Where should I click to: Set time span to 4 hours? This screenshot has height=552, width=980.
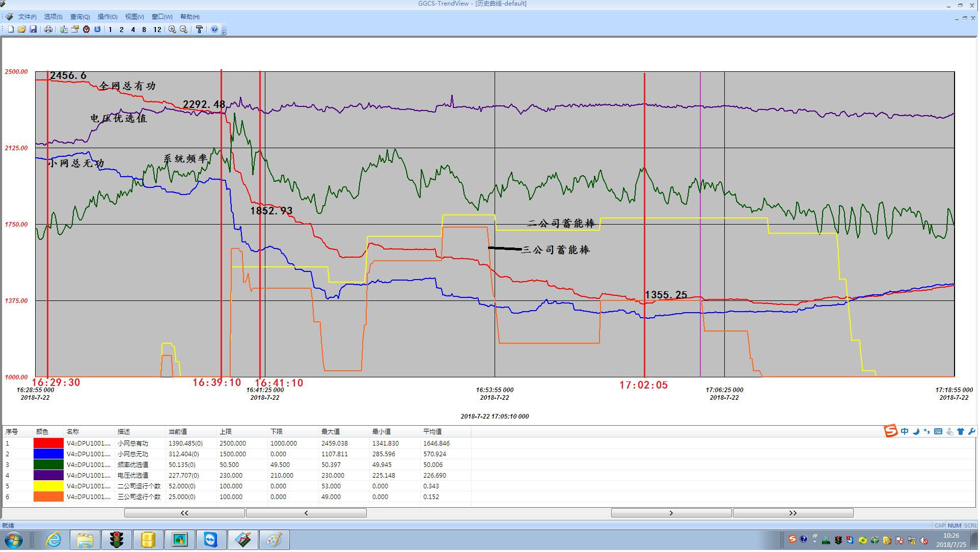click(133, 30)
